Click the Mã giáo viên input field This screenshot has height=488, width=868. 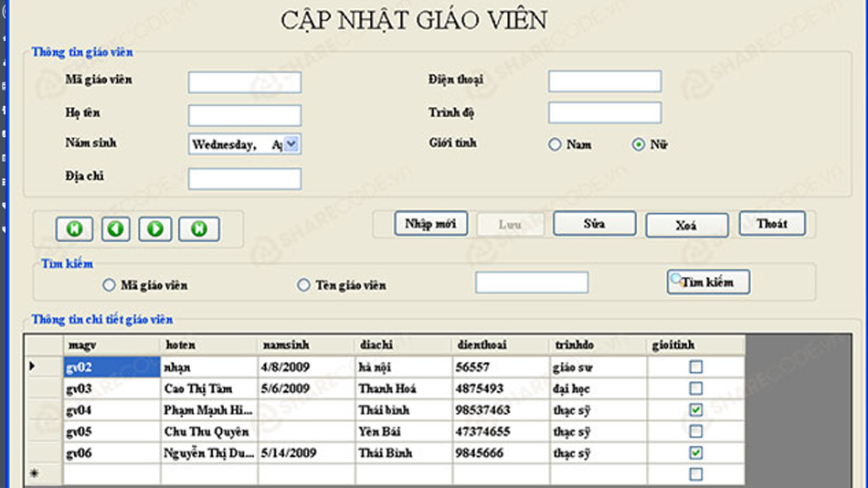pos(244,82)
